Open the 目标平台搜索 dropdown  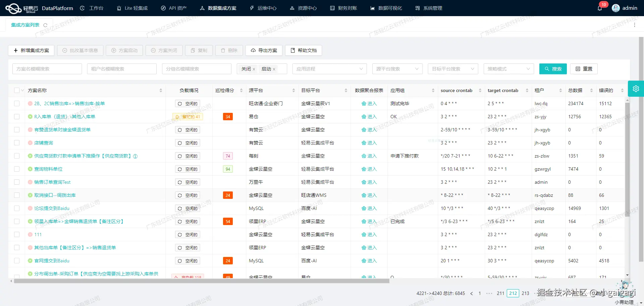453,69
